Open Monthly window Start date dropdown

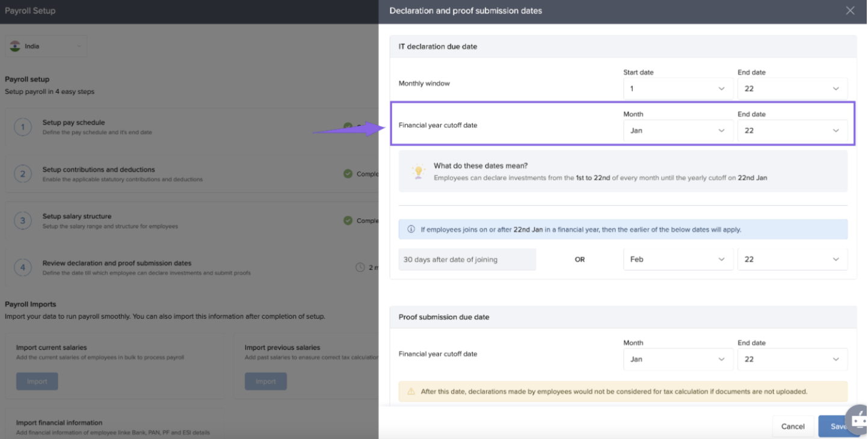point(678,88)
